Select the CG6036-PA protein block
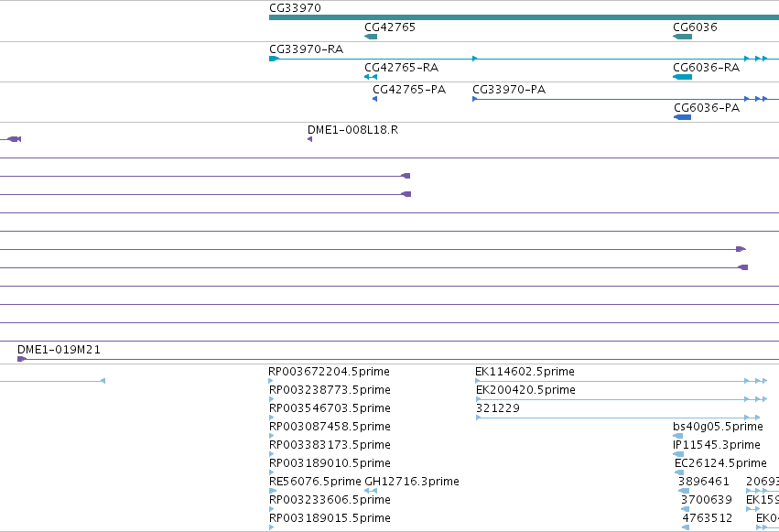Screen dimensions: 779x532 (682, 117)
